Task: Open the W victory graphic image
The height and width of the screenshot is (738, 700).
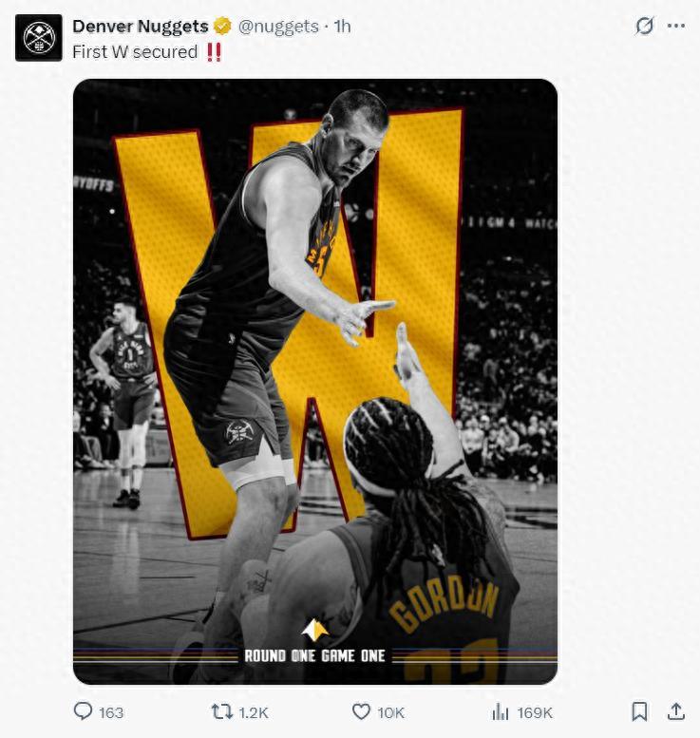Action: point(315,380)
